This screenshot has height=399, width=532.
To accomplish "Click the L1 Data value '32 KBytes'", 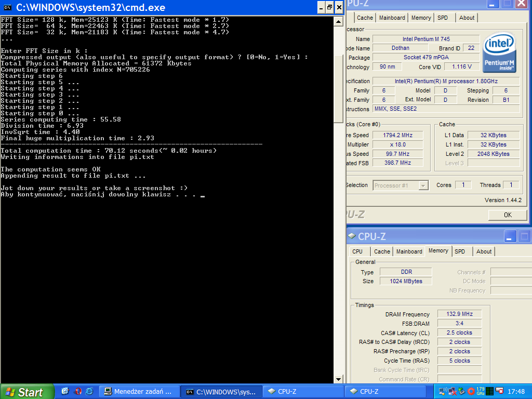I will [x=494, y=135].
